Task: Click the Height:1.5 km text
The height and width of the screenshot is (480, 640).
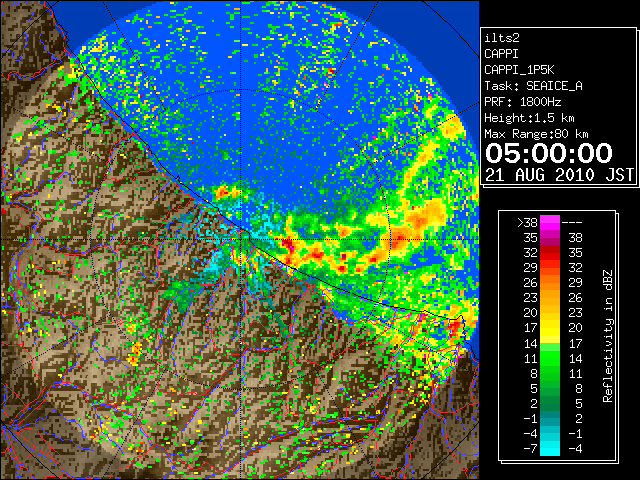Action: point(529,118)
